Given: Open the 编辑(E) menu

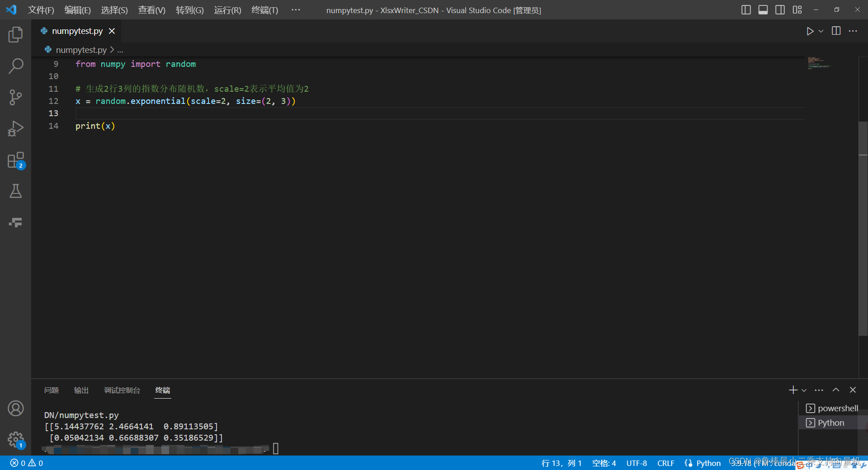Looking at the screenshot, I should pos(78,10).
